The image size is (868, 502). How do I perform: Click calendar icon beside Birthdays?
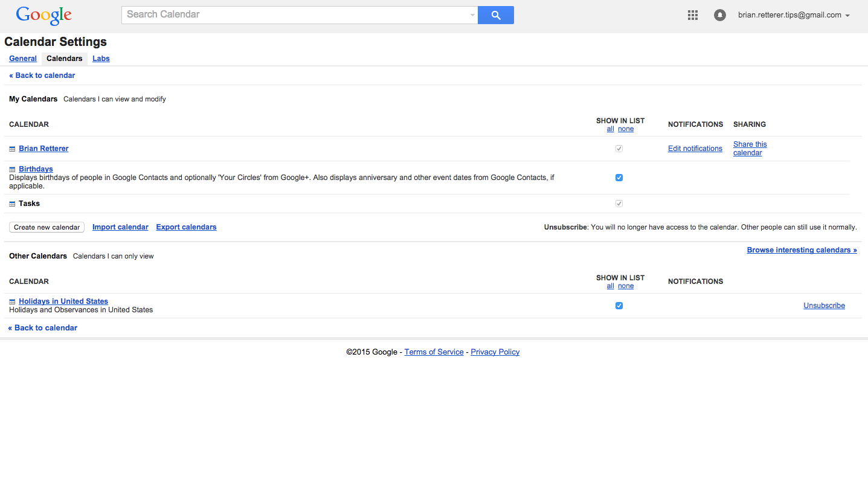[x=12, y=170]
